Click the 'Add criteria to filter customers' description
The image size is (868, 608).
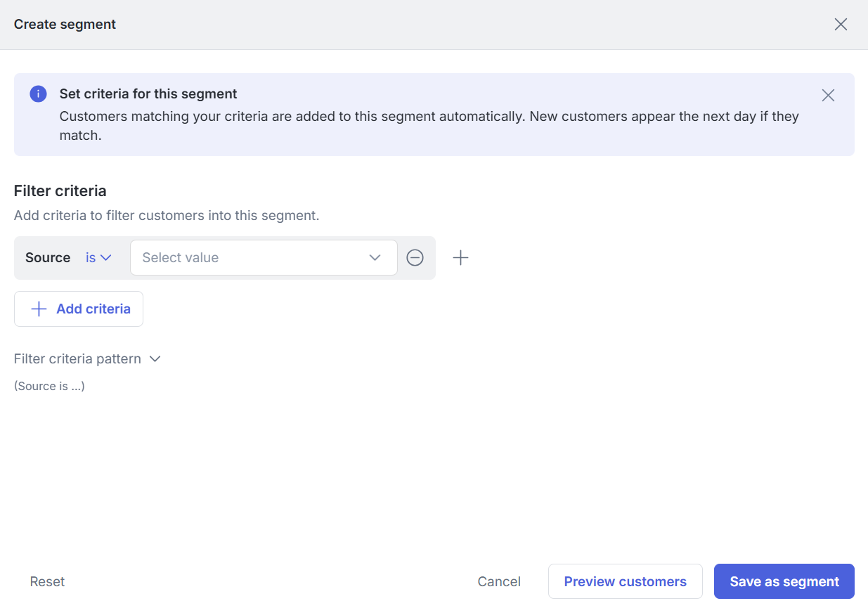(x=167, y=216)
